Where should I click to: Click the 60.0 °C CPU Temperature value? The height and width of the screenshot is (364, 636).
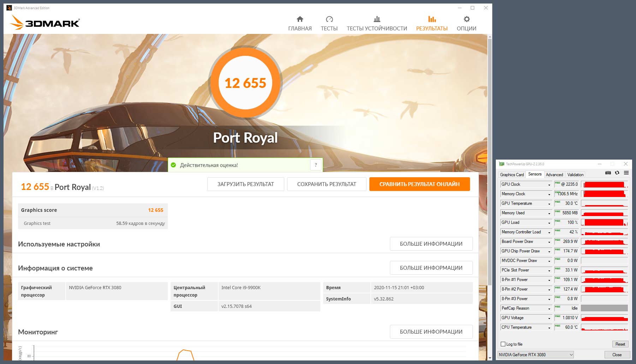pos(571,327)
